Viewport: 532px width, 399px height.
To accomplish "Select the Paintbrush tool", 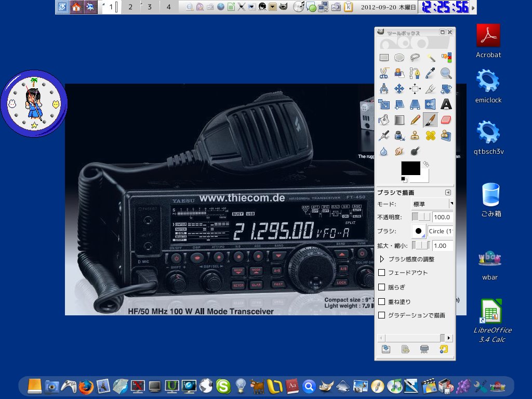I will (x=430, y=119).
